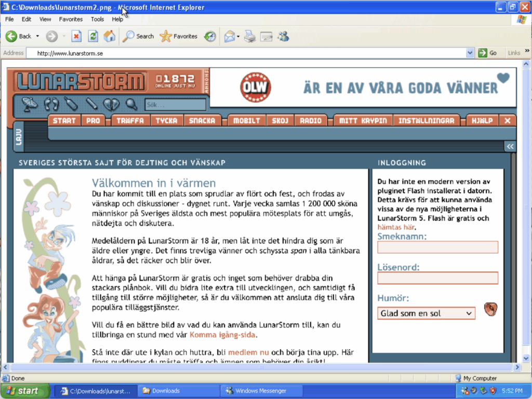Follow the 'medlem nu' link
The width and height of the screenshot is (532, 399).
[248, 353]
